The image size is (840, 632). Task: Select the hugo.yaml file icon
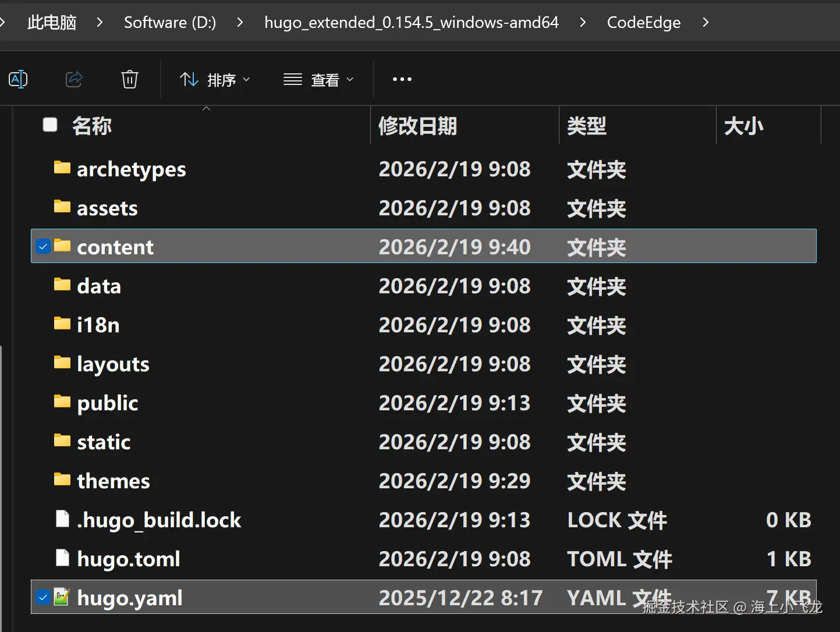pos(62,597)
